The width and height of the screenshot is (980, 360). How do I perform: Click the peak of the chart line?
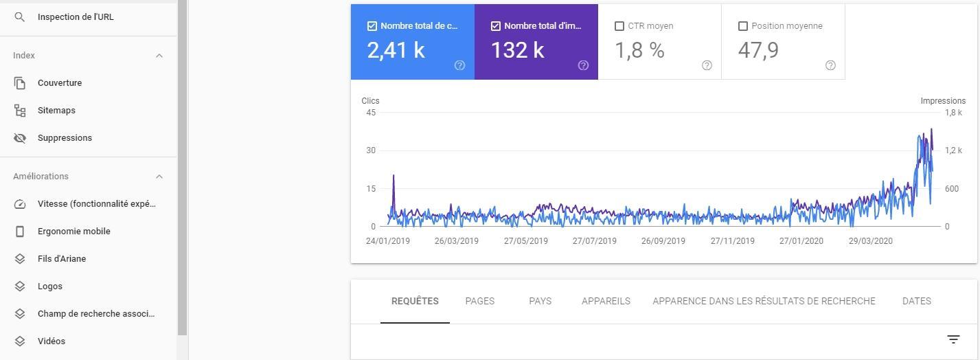(x=931, y=129)
